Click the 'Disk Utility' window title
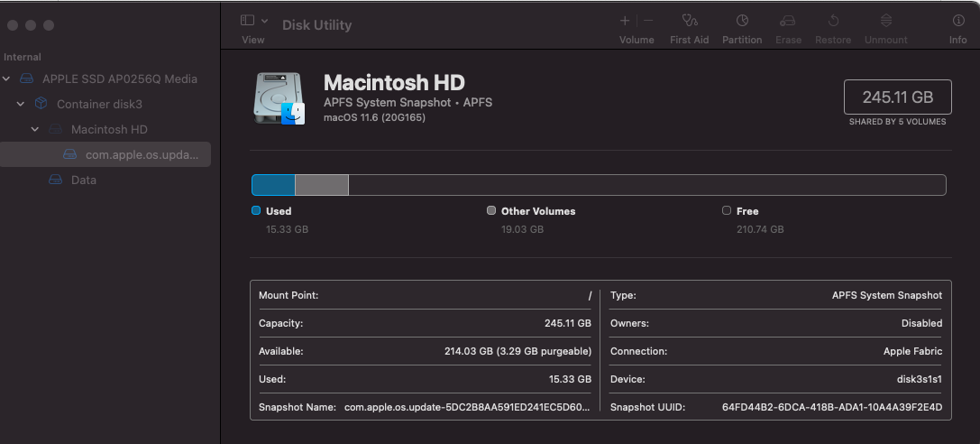Image resolution: width=980 pixels, height=444 pixels. coord(316,25)
